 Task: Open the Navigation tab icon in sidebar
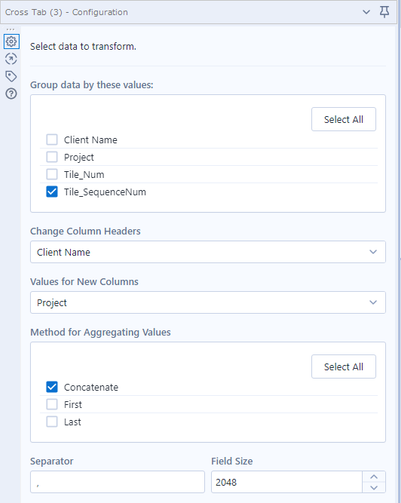click(11, 59)
